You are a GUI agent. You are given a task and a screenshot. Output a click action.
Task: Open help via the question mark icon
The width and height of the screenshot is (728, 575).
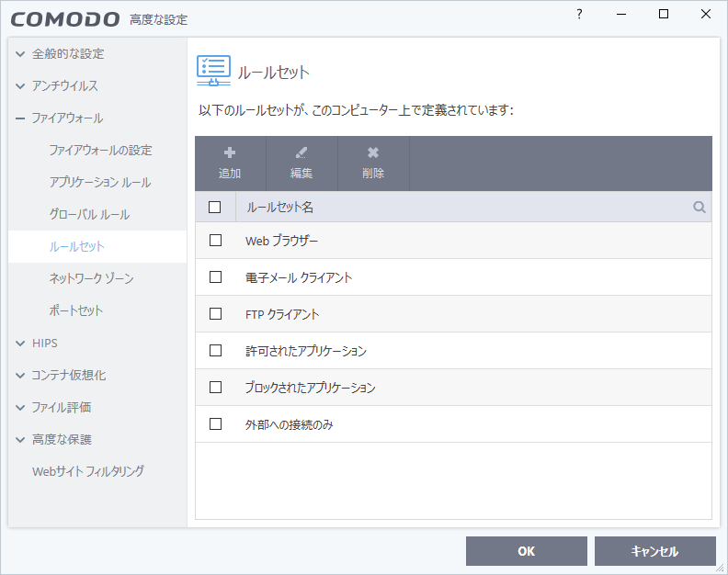pos(579,14)
